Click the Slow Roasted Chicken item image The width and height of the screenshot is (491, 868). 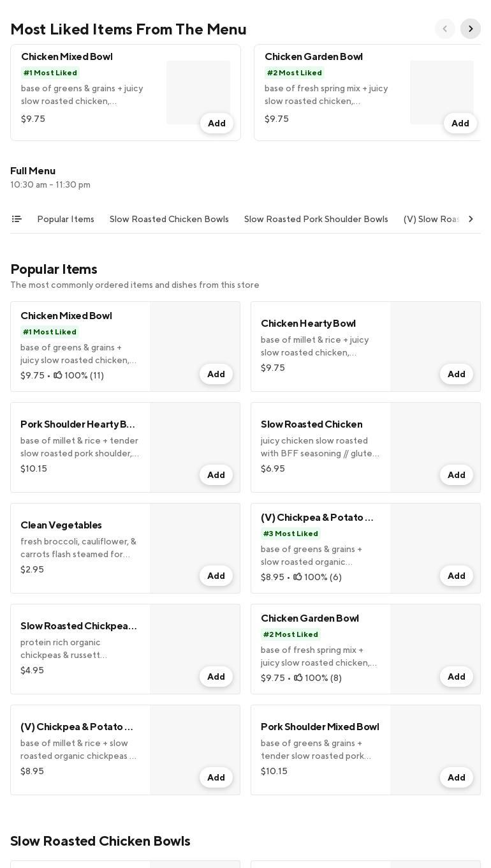coord(435,440)
